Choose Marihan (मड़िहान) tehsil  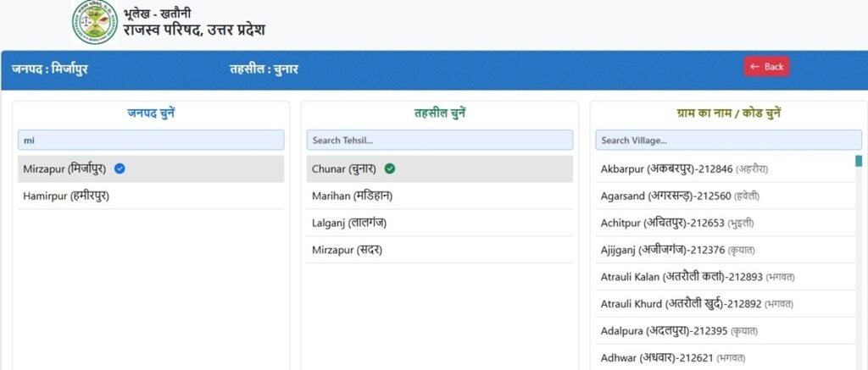[x=352, y=196]
